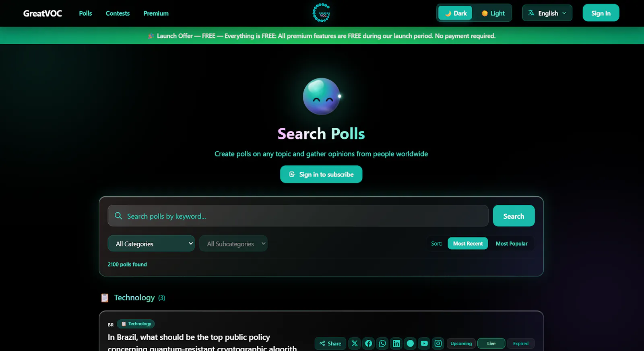The image size is (644, 351).
Task: Open the All Categories dropdown
Action: coord(151,244)
